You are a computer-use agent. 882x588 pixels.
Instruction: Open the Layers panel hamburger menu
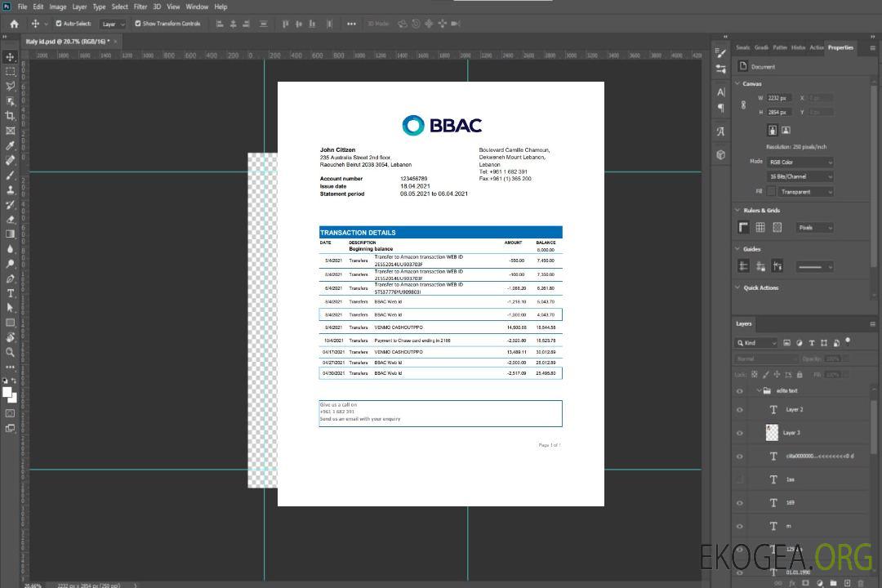pos(872,324)
